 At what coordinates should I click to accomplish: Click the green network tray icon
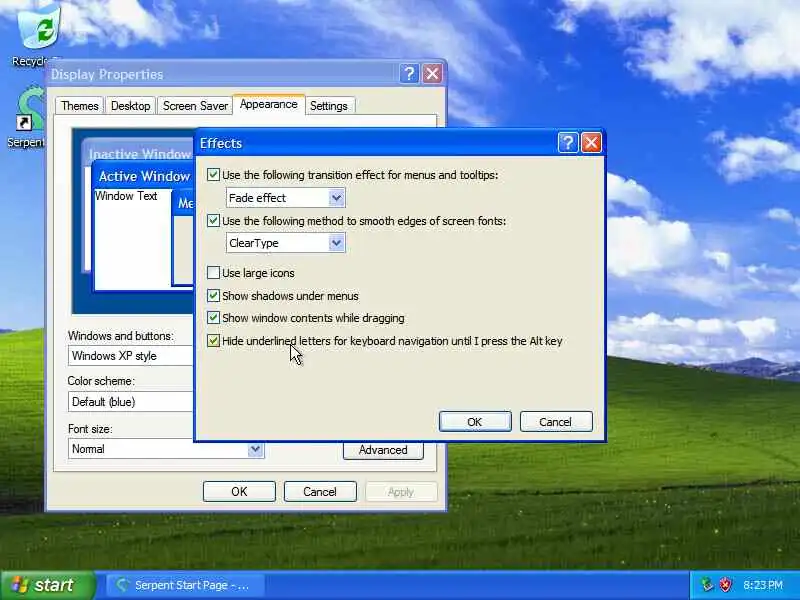point(707,585)
